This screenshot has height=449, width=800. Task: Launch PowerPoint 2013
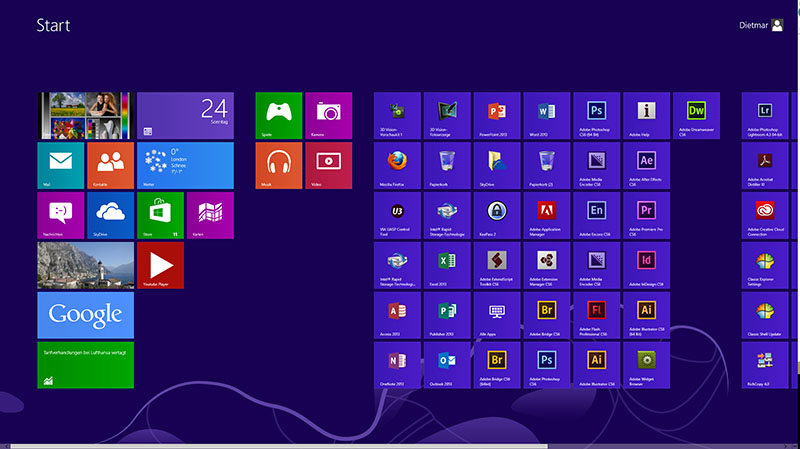(497, 115)
